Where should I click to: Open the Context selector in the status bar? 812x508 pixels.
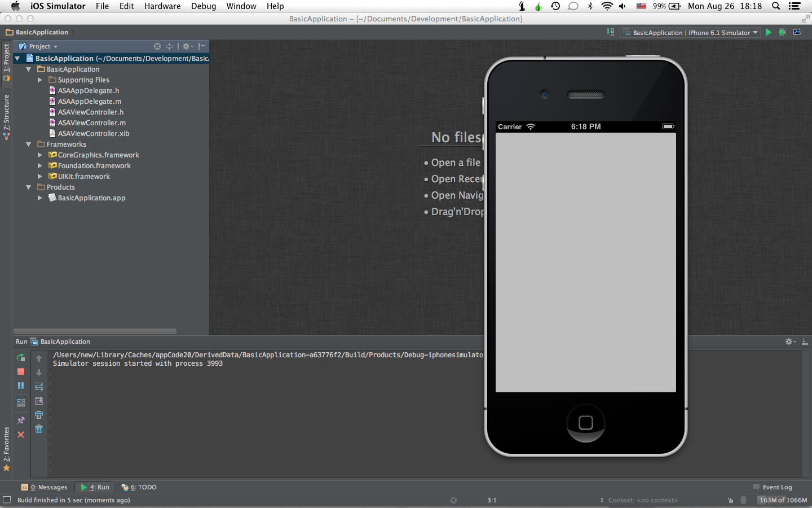[639, 500]
